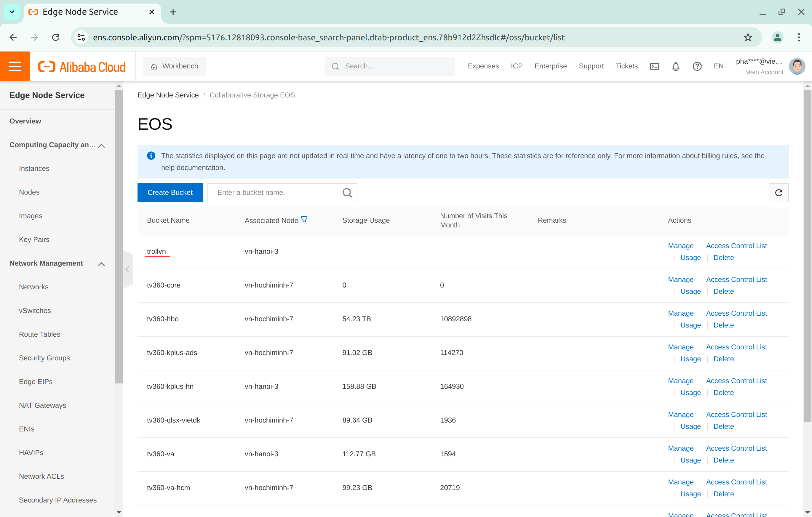Go to vSwitches in sidebar
The height and width of the screenshot is (517, 812).
35,310
